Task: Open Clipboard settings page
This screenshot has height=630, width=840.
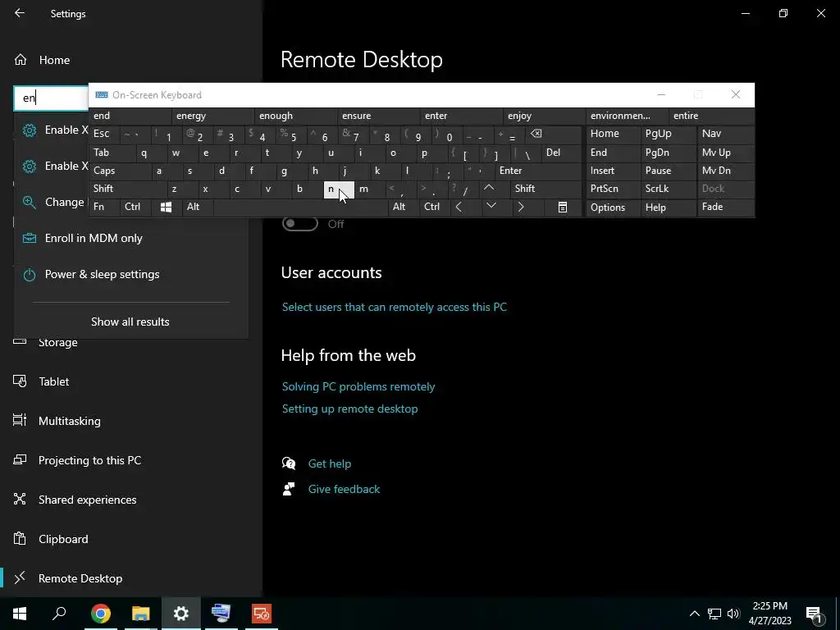Action: tap(63, 540)
